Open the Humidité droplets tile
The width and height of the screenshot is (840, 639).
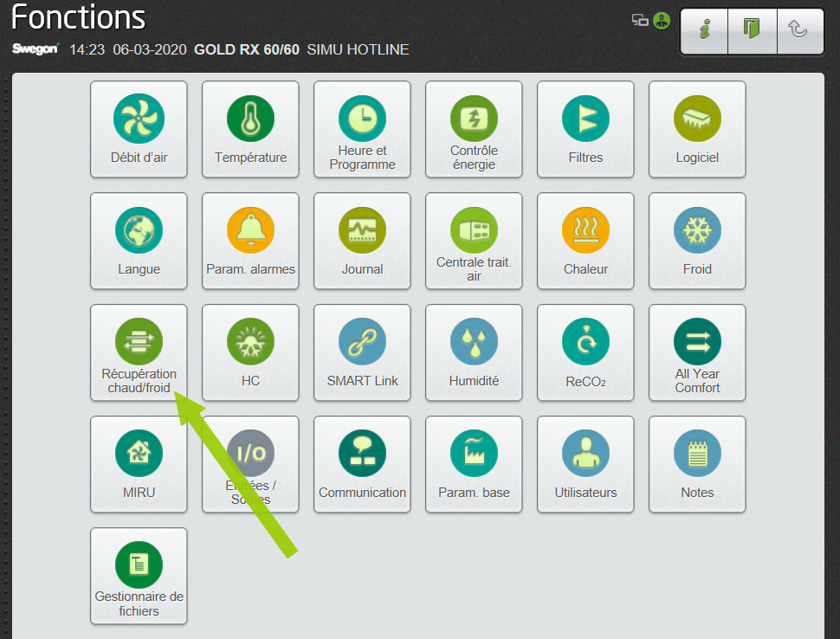[x=474, y=352]
